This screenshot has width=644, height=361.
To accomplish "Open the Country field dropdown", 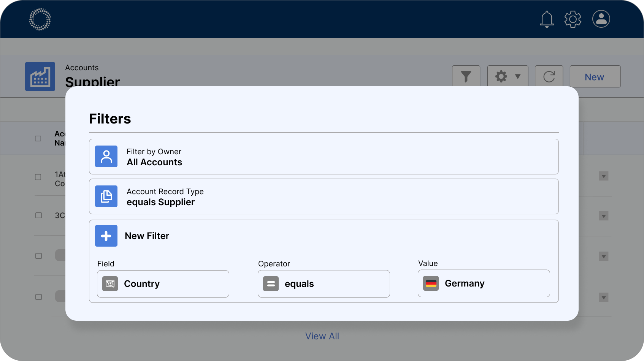I will (163, 284).
